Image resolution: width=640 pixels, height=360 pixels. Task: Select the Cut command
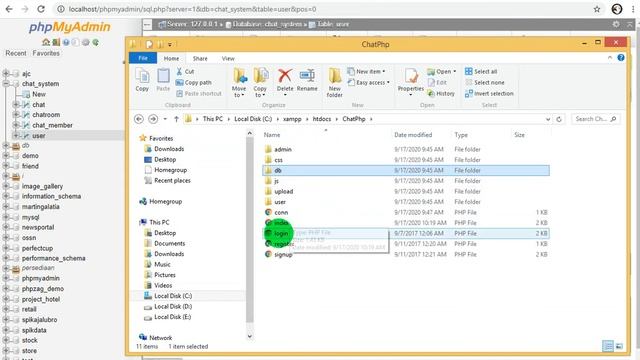pos(185,71)
